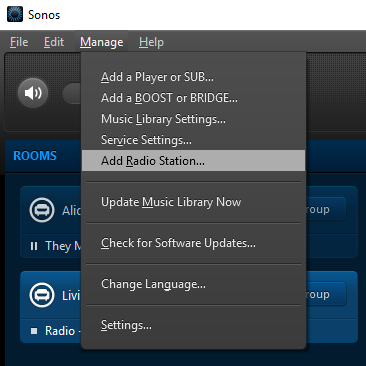Click the Sonos app logo icon
Screen dimensions: 366x366
(x=15, y=14)
